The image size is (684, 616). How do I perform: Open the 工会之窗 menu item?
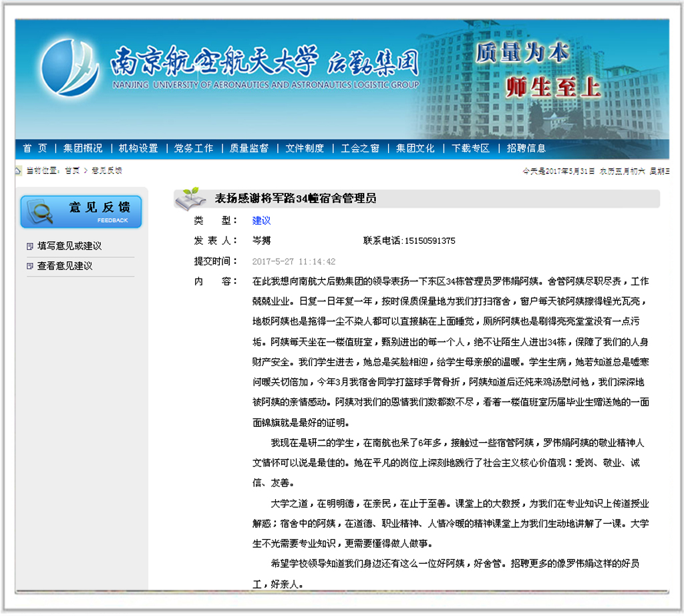click(x=360, y=148)
